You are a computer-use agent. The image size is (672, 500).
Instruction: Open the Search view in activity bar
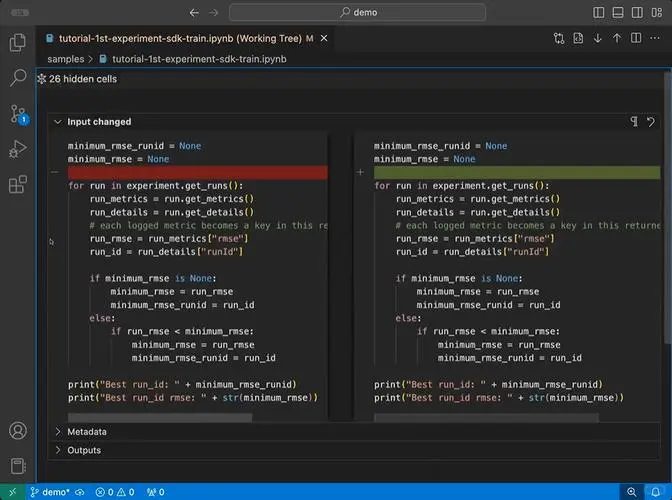click(18, 78)
